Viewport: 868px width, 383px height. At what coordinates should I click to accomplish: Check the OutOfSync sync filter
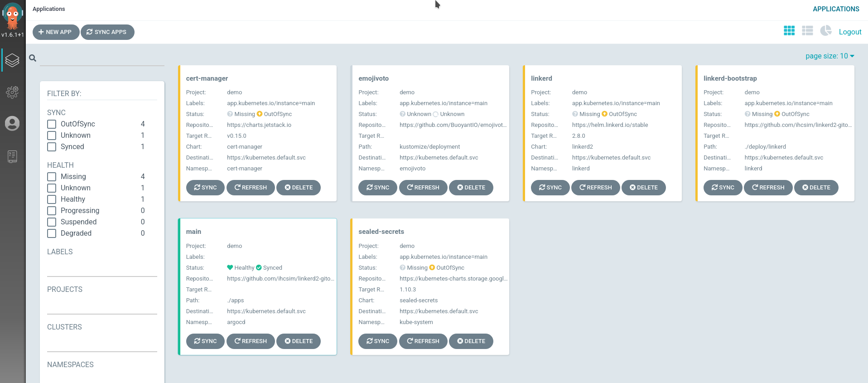point(52,124)
